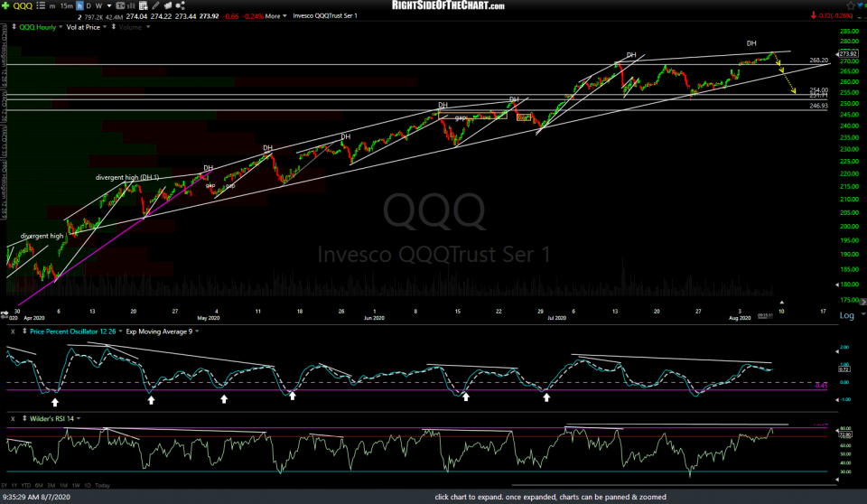Open the timeframe dropdown arrow after W

coord(109,6)
